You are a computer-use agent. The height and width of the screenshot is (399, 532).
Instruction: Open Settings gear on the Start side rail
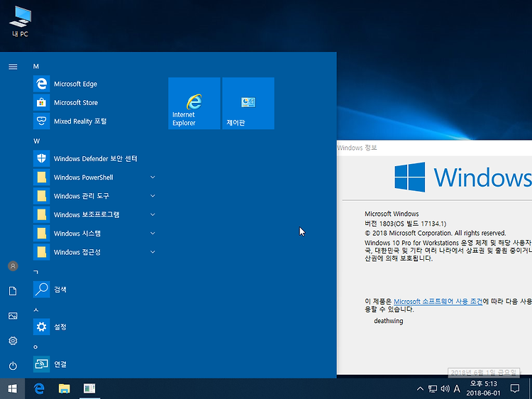(13, 341)
